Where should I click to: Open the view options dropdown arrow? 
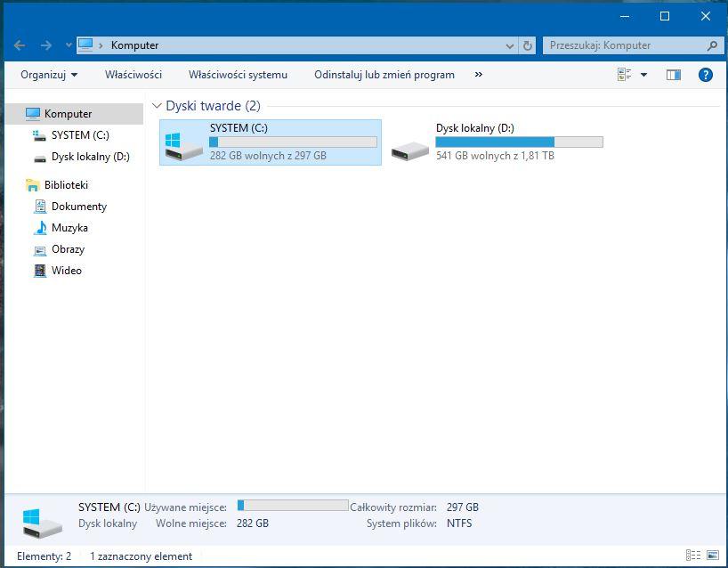[x=643, y=75]
